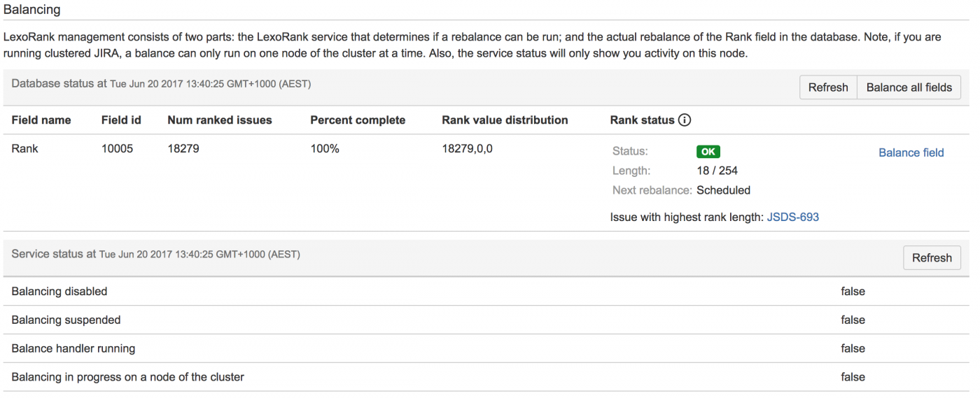The image size is (980, 398).
Task: Click the green OK status badge
Action: click(x=708, y=152)
